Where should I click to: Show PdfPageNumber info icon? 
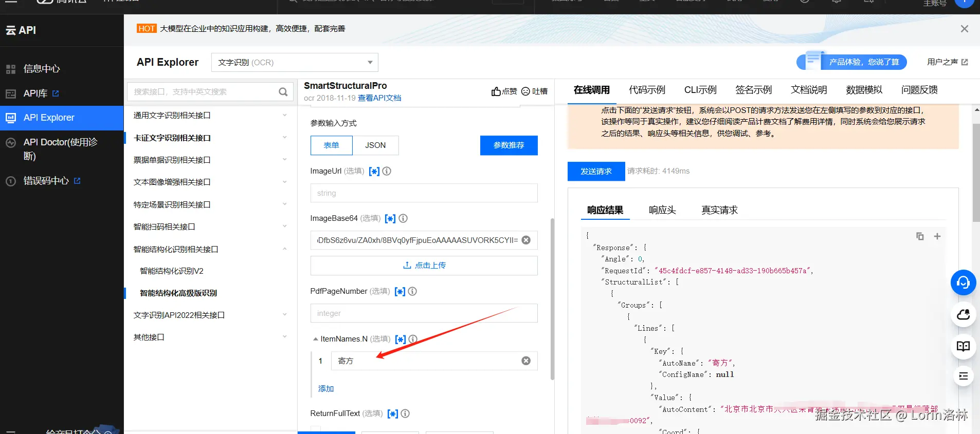[412, 291]
